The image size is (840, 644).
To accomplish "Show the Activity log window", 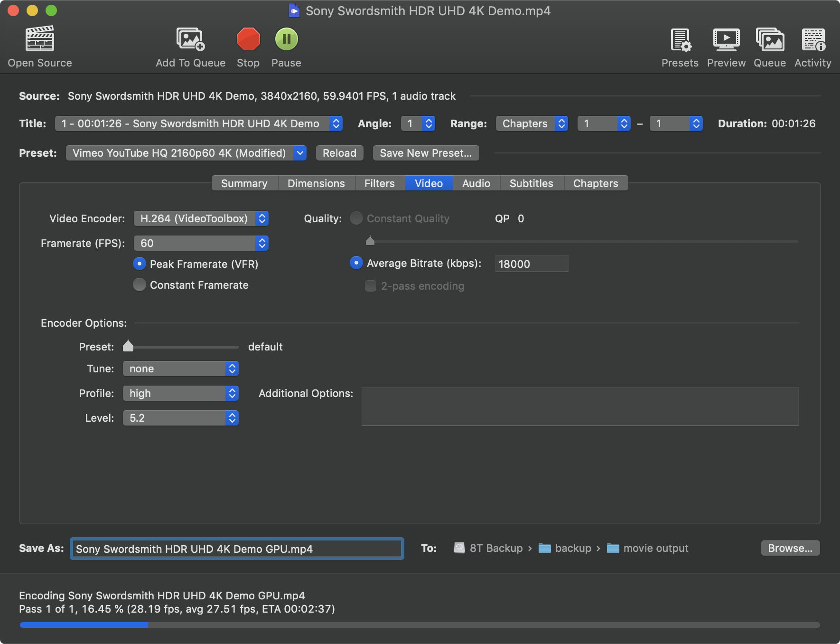I will 813,47.
